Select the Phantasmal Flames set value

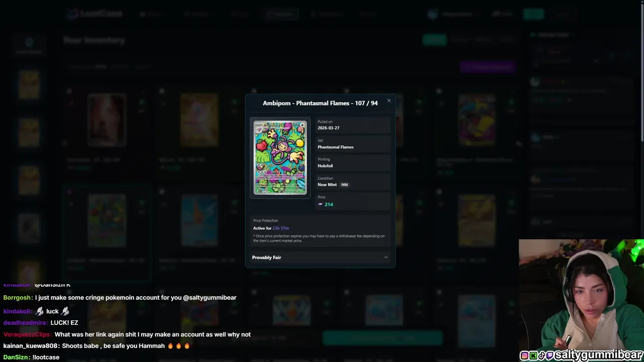[x=336, y=147]
